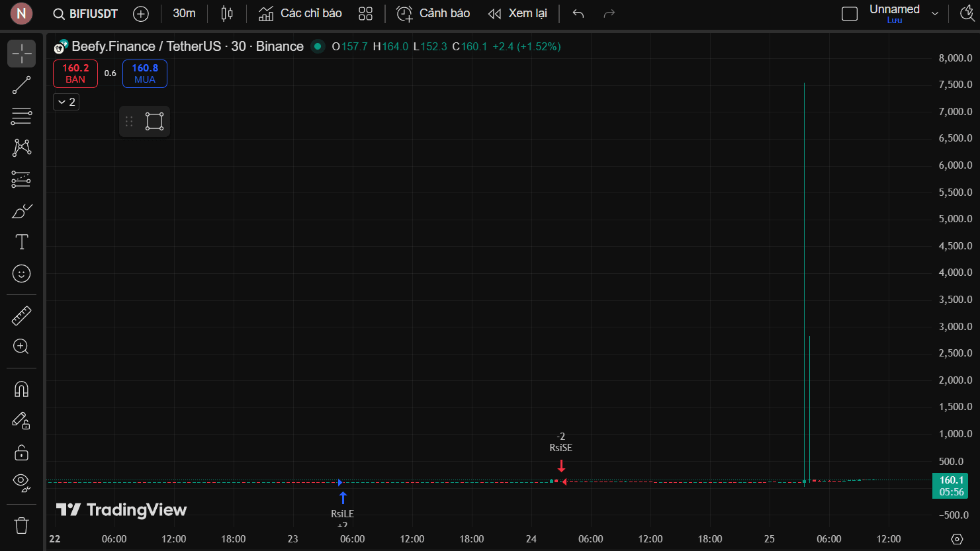
Task: Toggle magnet mode for drawings
Action: click(22, 389)
